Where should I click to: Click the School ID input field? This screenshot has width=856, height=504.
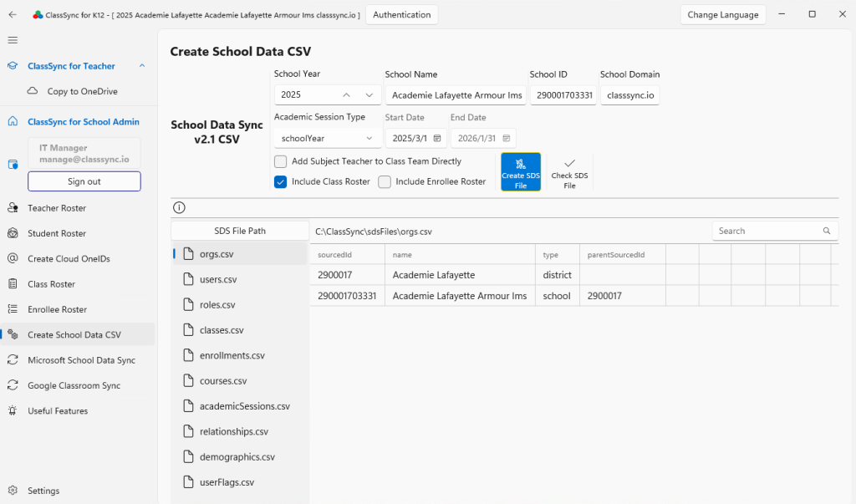tap(563, 95)
